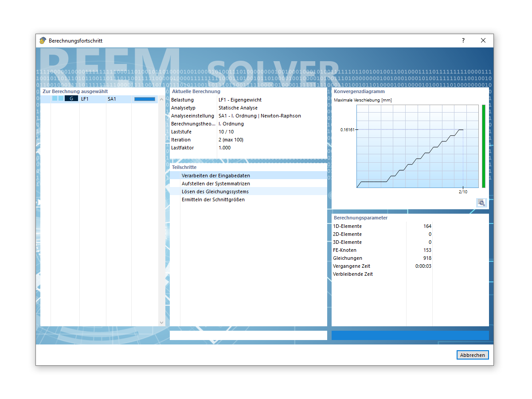The height and width of the screenshot is (399, 532).
Task: Click the scrollbar down arrow of the calculation list
Action: click(x=161, y=322)
